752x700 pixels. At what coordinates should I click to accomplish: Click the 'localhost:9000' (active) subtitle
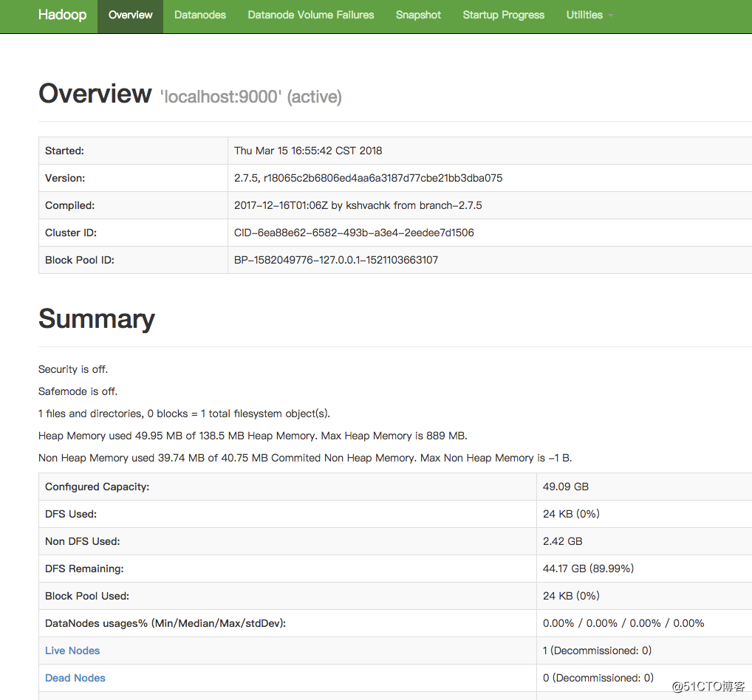point(251,97)
